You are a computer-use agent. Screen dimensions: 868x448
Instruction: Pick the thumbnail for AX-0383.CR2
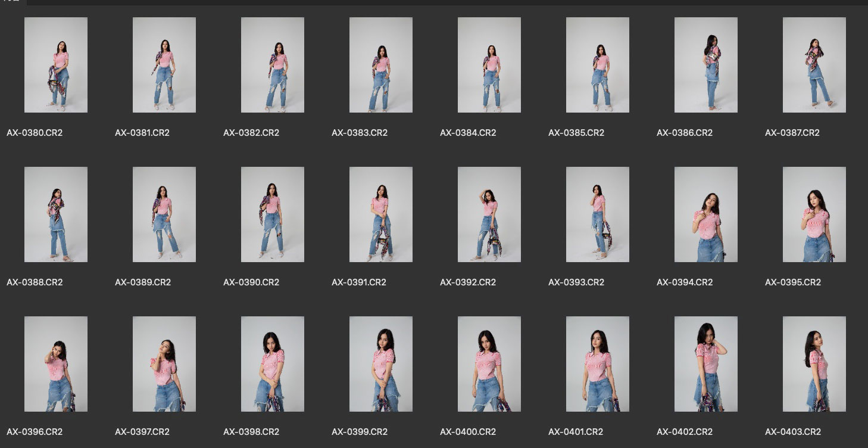tap(381, 65)
